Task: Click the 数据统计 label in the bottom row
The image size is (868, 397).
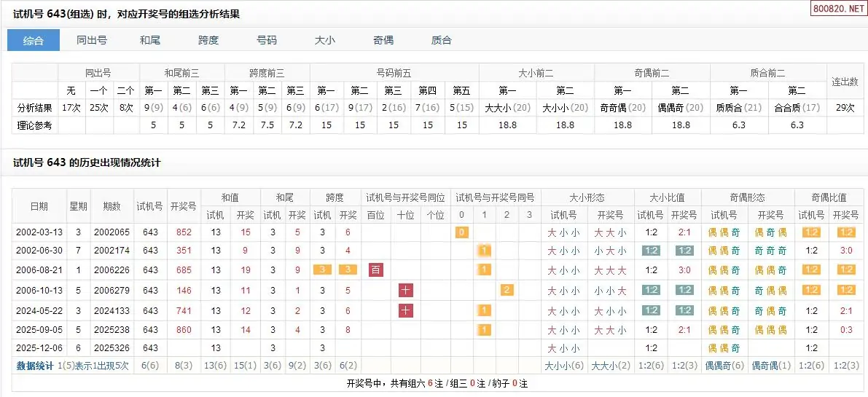Action: coord(35,366)
